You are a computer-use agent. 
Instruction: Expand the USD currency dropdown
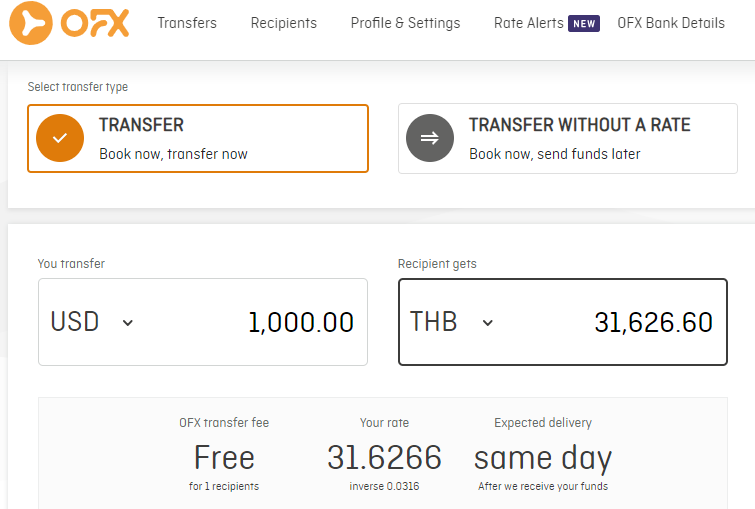pyautogui.click(x=127, y=322)
